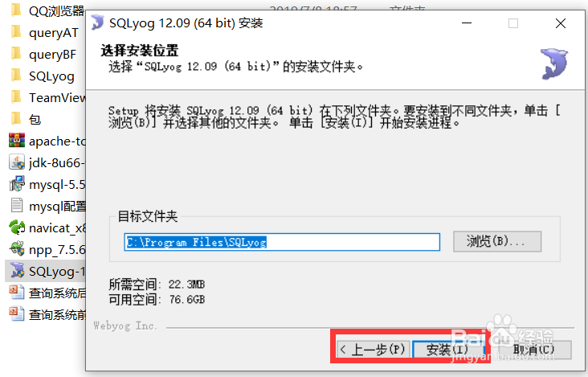
Task: Click the mysql配置 text file icon
Action: pyautogui.click(x=17, y=206)
